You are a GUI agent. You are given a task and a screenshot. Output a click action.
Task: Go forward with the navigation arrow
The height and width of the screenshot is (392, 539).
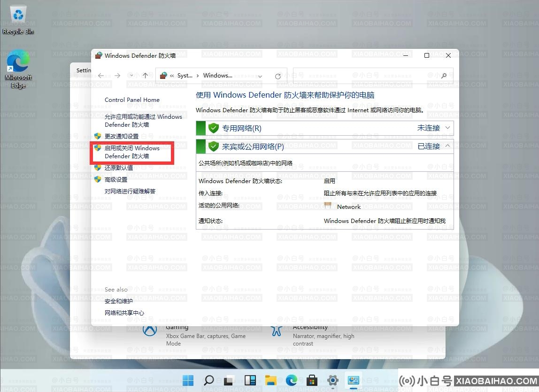click(117, 76)
